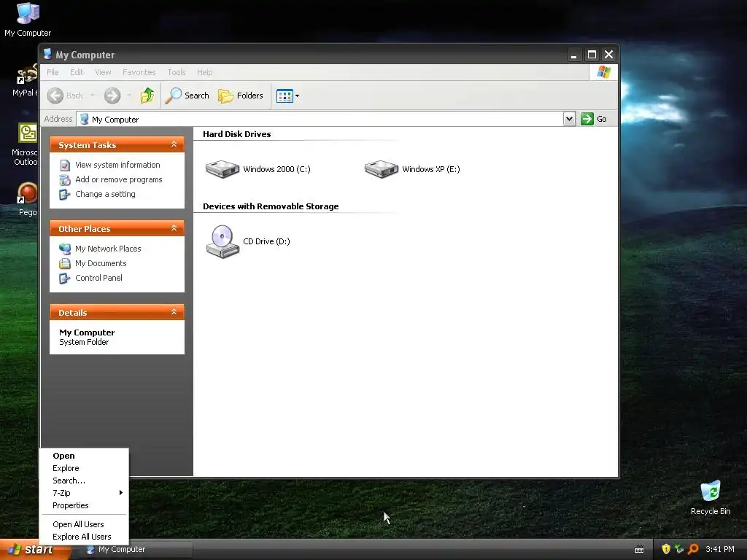Click the Devices with Removable Storage header

[x=271, y=206]
